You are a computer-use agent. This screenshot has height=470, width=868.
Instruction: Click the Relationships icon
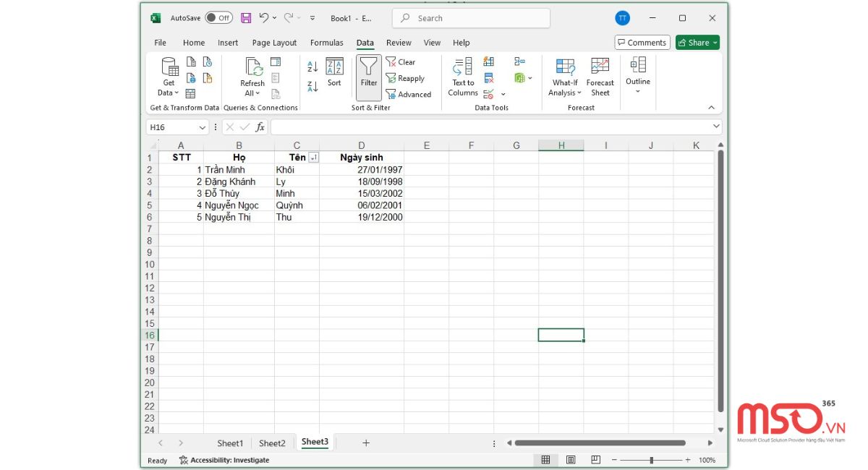tap(519, 62)
